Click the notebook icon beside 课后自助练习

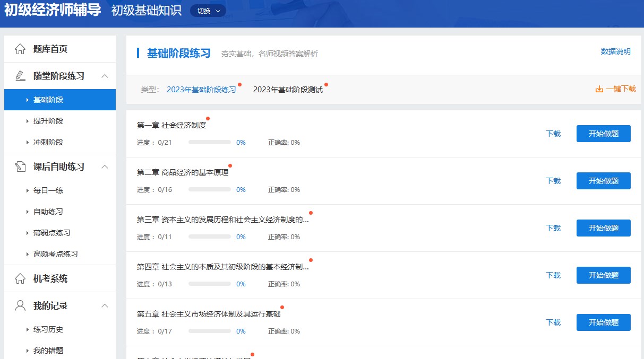point(20,167)
